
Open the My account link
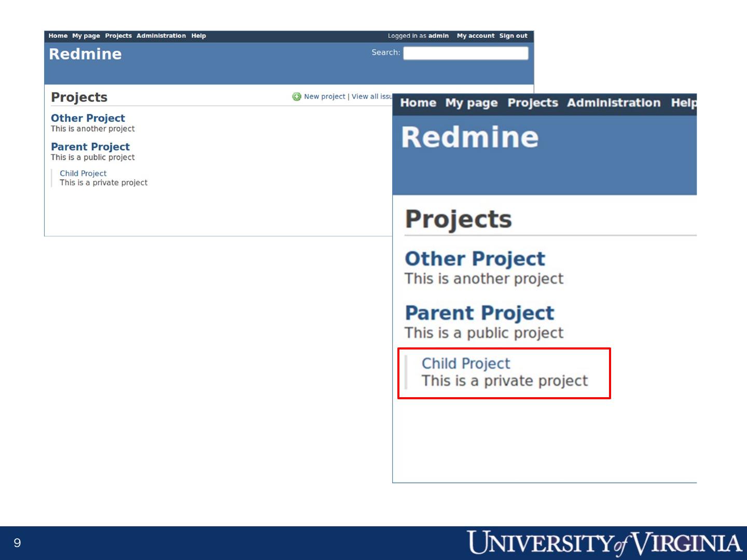coord(476,36)
